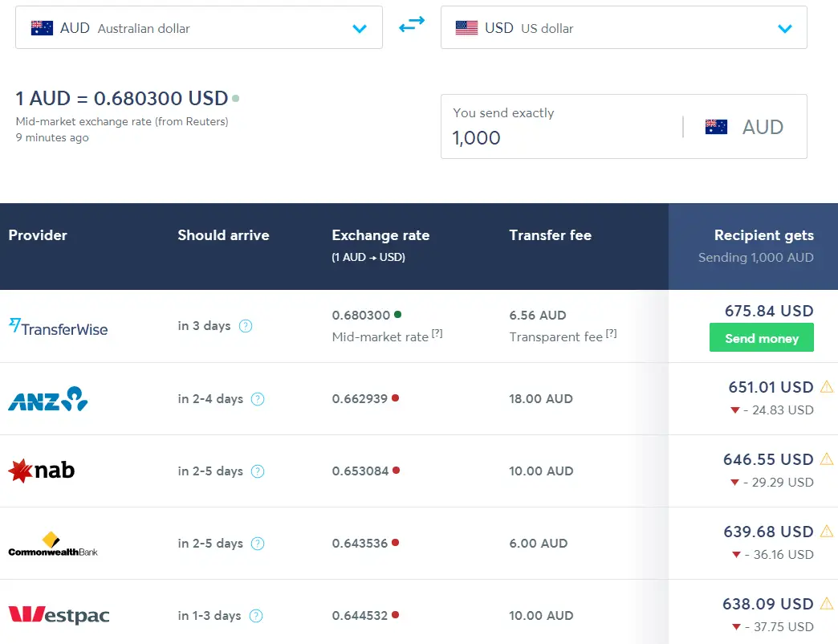The width and height of the screenshot is (838, 644).
Task: Select the Commonwealth Bank logo
Action: point(52,543)
